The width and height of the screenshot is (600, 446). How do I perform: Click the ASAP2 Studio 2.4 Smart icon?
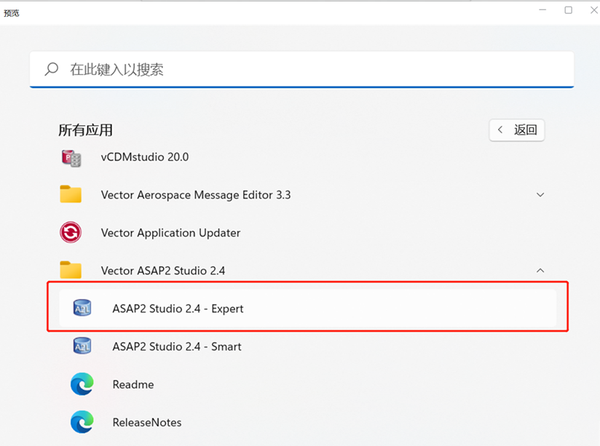[82, 346]
